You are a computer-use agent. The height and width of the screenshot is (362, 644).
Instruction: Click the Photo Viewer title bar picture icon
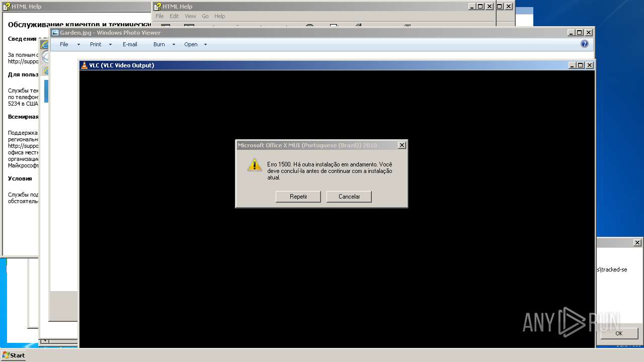(55, 33)
